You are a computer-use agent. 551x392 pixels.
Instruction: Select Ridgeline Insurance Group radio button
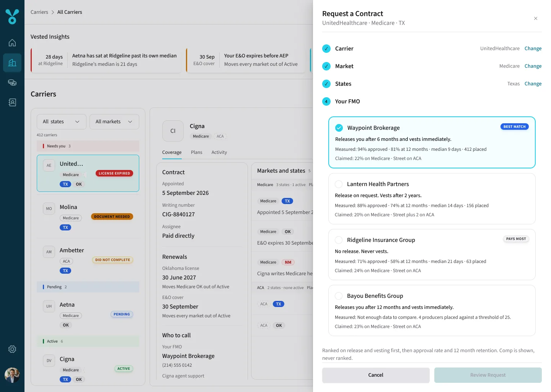[339, 240]
